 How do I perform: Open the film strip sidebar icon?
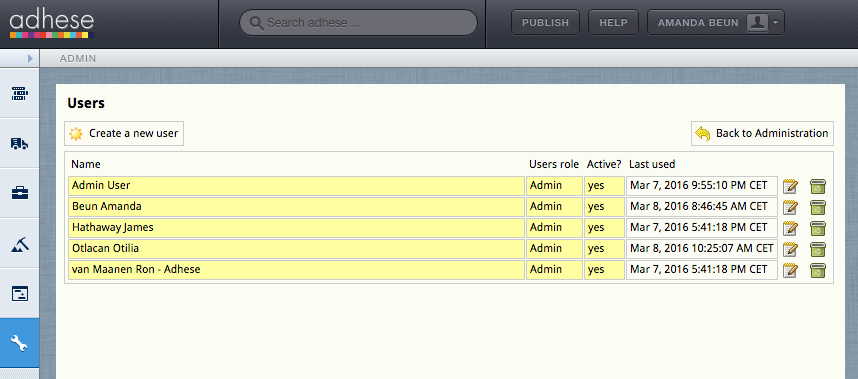(19, 94)
